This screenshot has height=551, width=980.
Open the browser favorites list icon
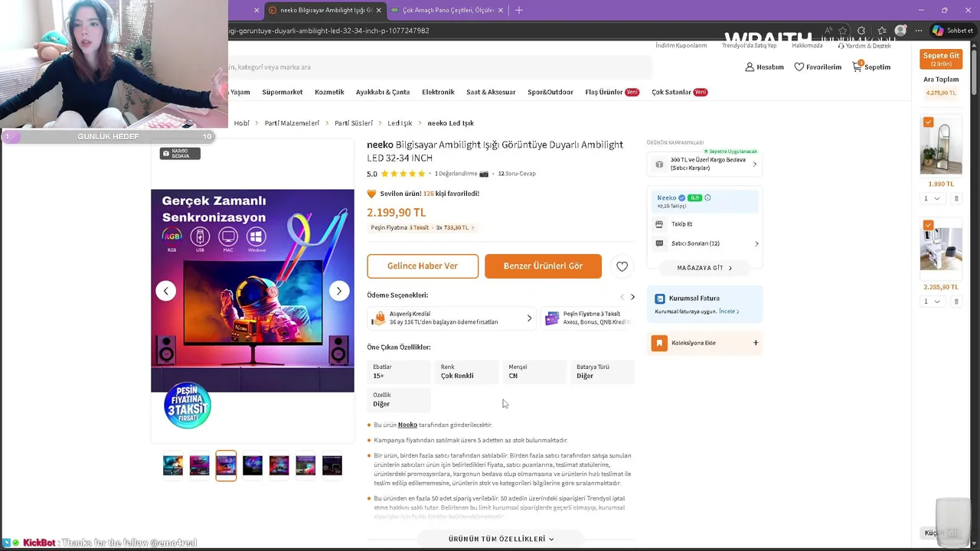pyautogui.click(x=881, y=31)
